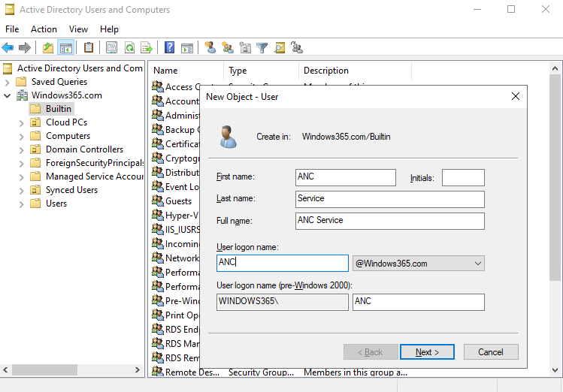Screen dimensions: 563x392
Task: Open the View menu
Action: coord(78,29)
